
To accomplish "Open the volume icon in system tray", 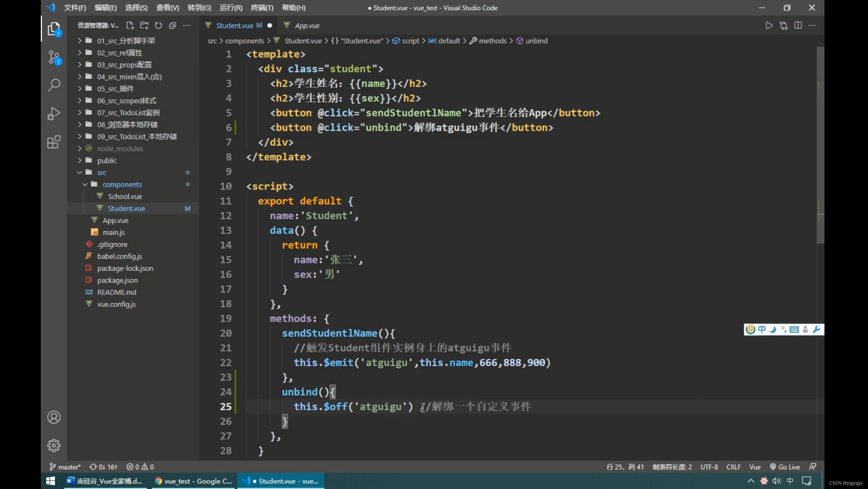I will click(x=777, y=481).
